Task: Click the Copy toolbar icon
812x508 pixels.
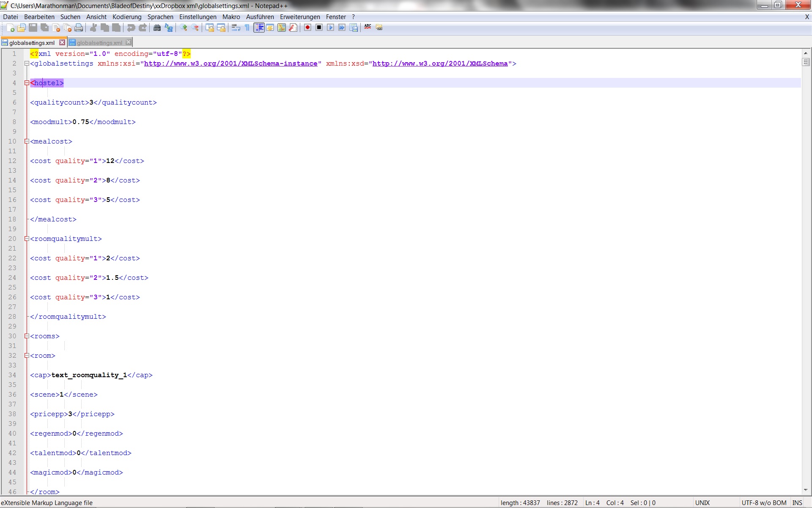Action: coord(105,28)
